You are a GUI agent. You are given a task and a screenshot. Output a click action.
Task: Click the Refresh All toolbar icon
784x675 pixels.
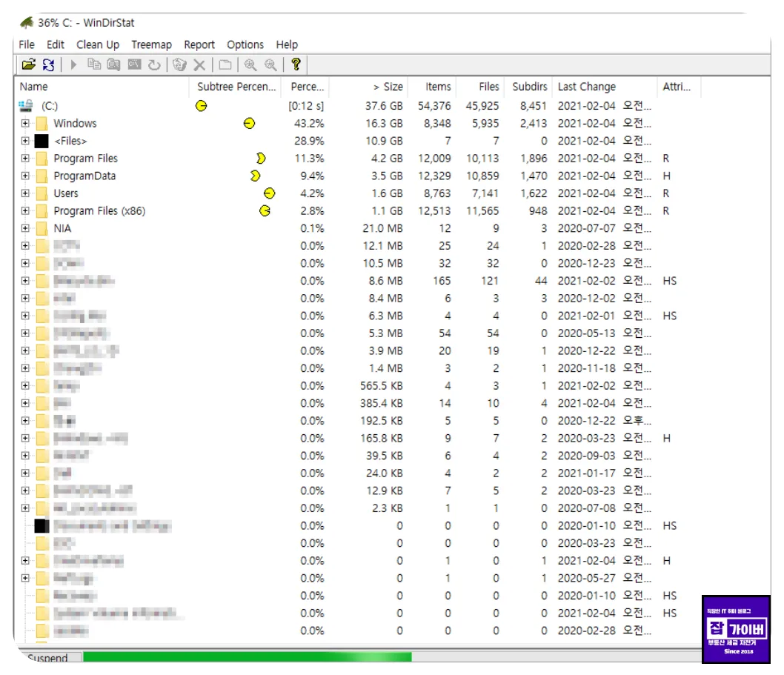[48, 64]
